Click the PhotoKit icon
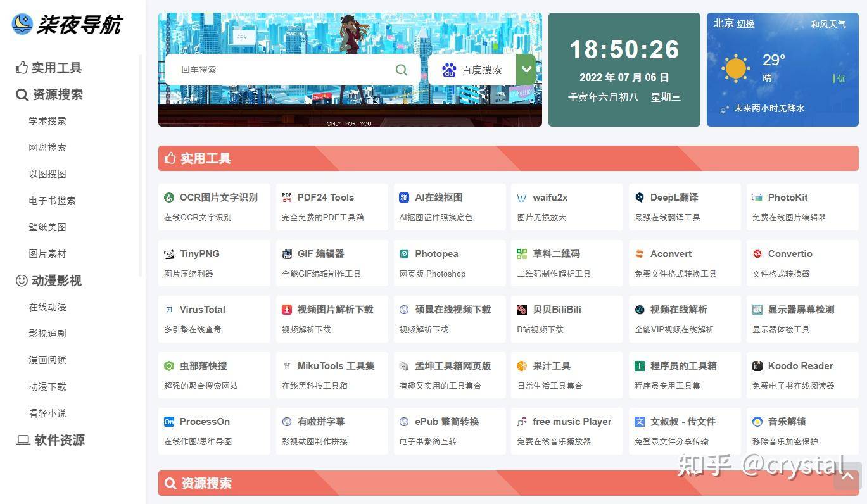Screen dimensions: 867x504 [757, 198]
